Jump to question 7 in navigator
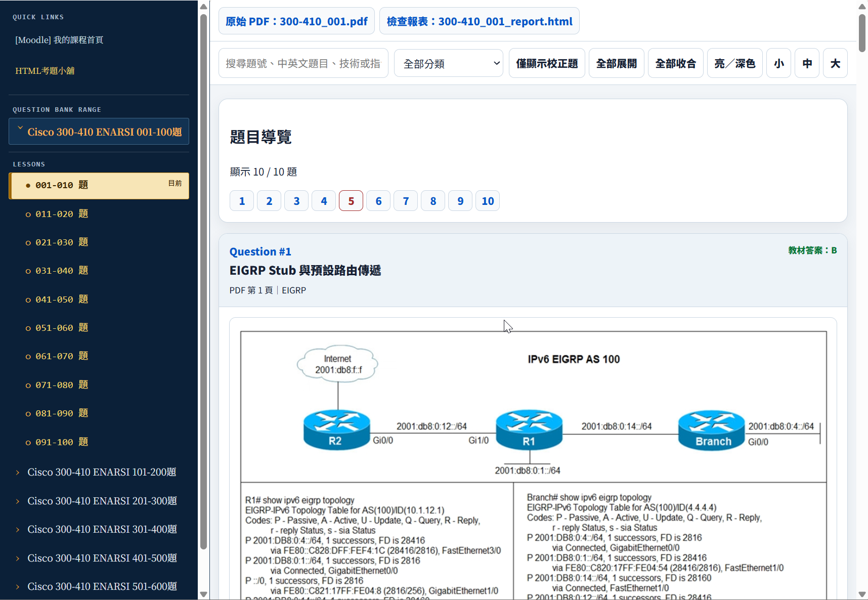 point(406,201)
